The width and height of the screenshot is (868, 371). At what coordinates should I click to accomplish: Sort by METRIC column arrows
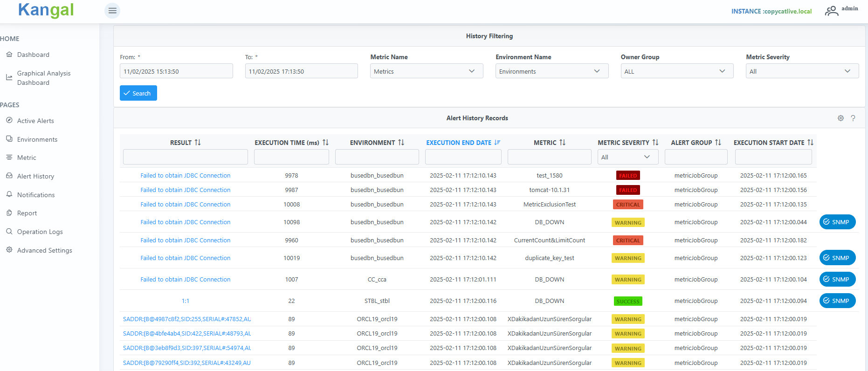coord(562,142)
